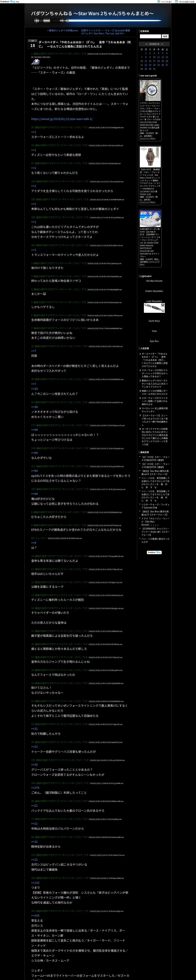Open popular article 4 映画ハンソロの黒幕にダースモール
The width and height of the screenshot is (196, 980).
coord(155,392)
